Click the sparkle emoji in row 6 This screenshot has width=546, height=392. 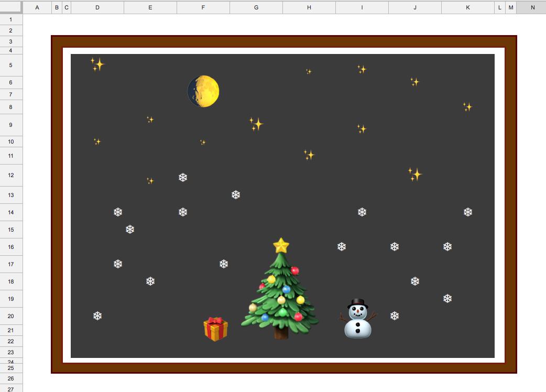point(414,82)
